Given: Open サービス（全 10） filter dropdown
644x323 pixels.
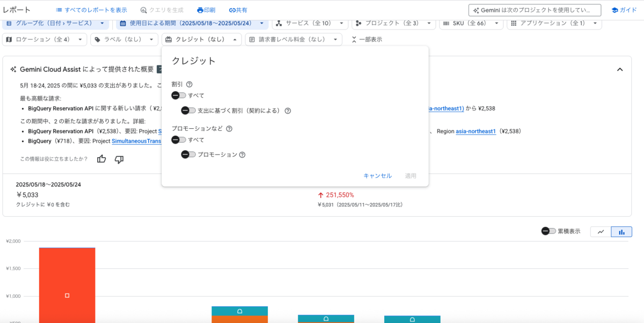Looking at the screenshot, I should [310, 23].
